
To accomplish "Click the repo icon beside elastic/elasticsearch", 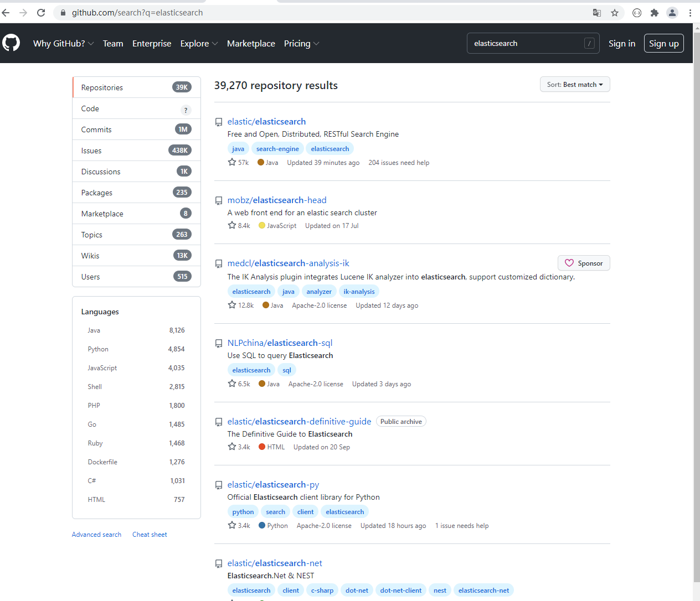I will [x=219, y=122].
